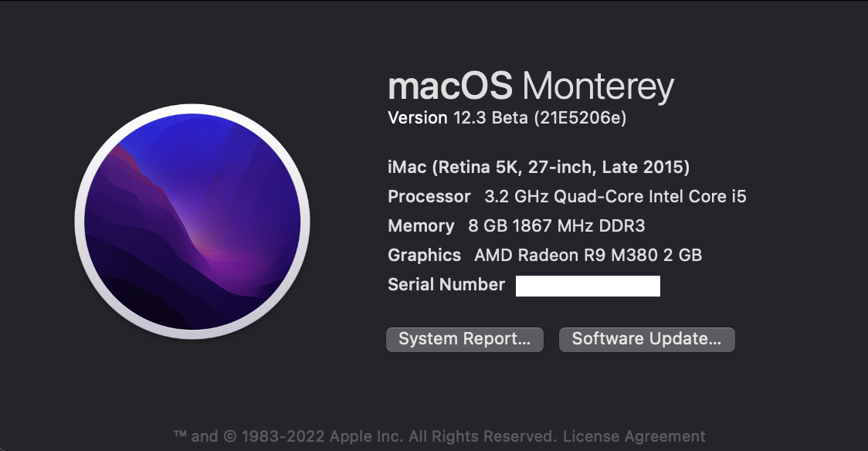Screen dimensions: 868x451
Task: Select the 8 GB 1867 MHz DDR3 value
Action: pyautogui.click(x=556, y=225)
